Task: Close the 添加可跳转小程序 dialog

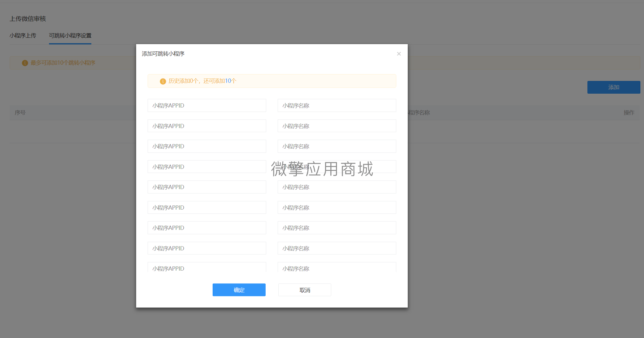Action: [x=399, y=54]
